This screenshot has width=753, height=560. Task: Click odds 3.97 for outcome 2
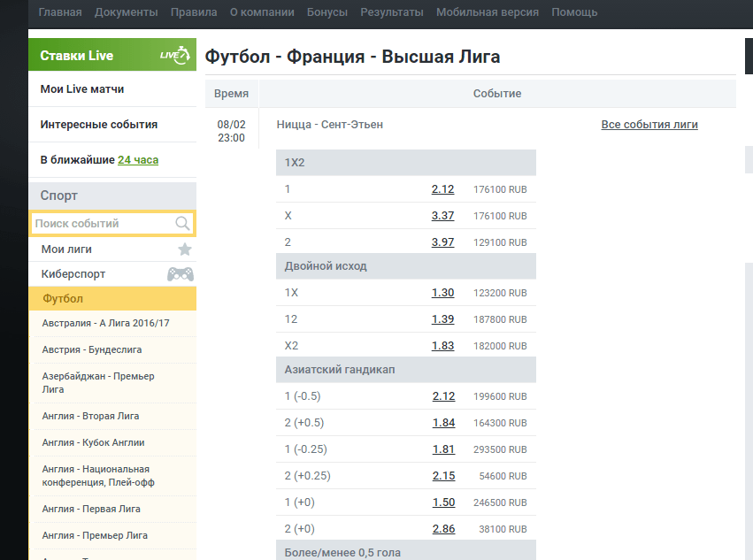click(x=442, y=242)
